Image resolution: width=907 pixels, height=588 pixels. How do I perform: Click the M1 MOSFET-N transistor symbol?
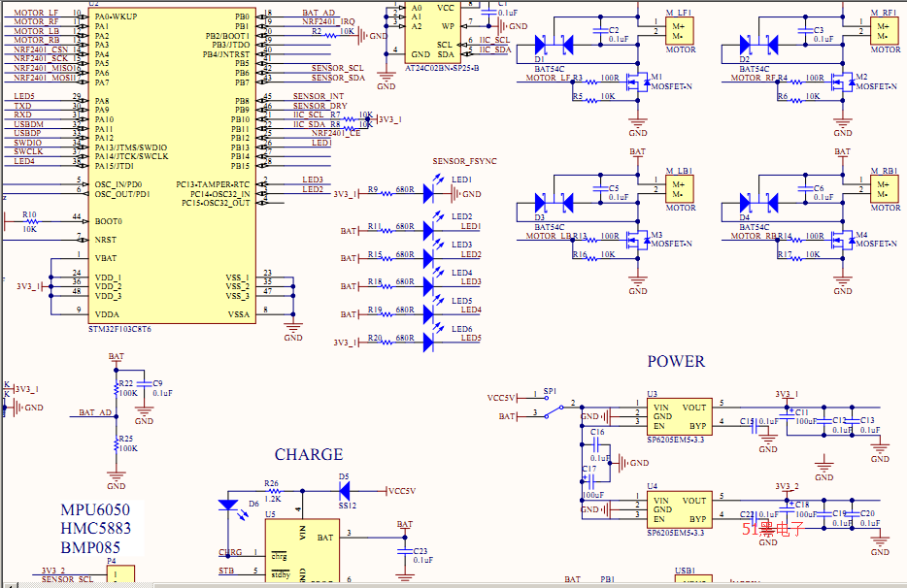[x=640, y=82]
